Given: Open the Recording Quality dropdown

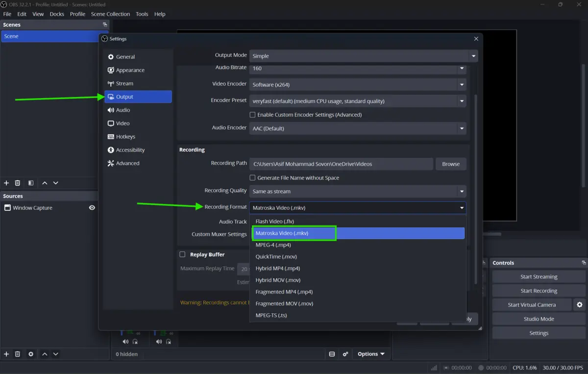Looking at the screenshot, I should (x=358, y=191).
